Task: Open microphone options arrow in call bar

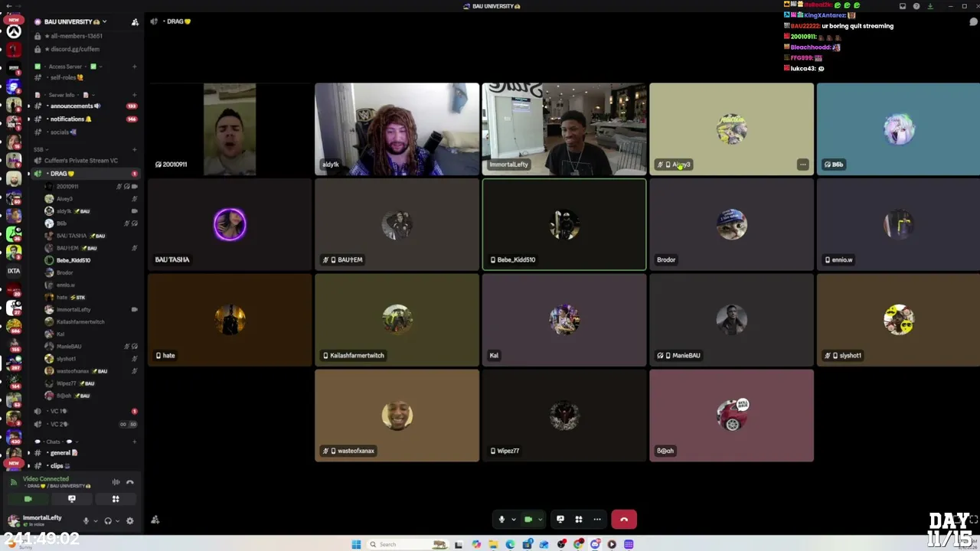Action: [x=513, y=520]
